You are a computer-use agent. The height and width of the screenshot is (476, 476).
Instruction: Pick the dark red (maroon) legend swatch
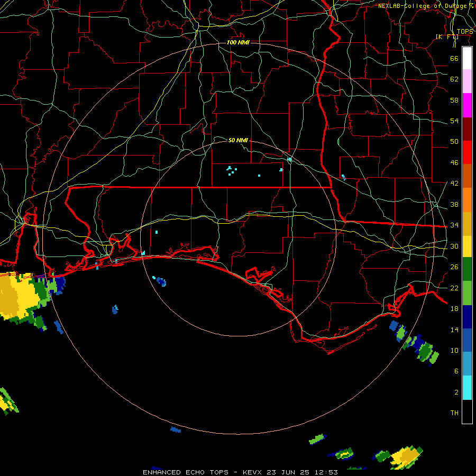(x=467, y=129)
